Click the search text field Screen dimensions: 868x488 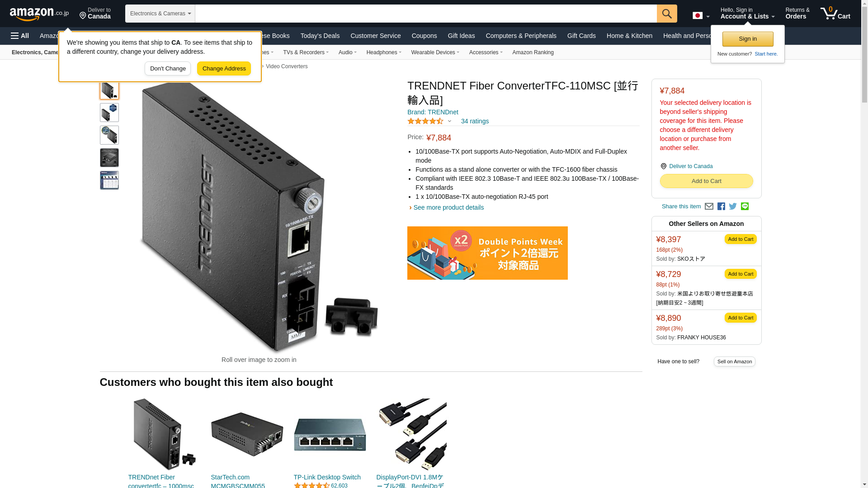[426, 14]
